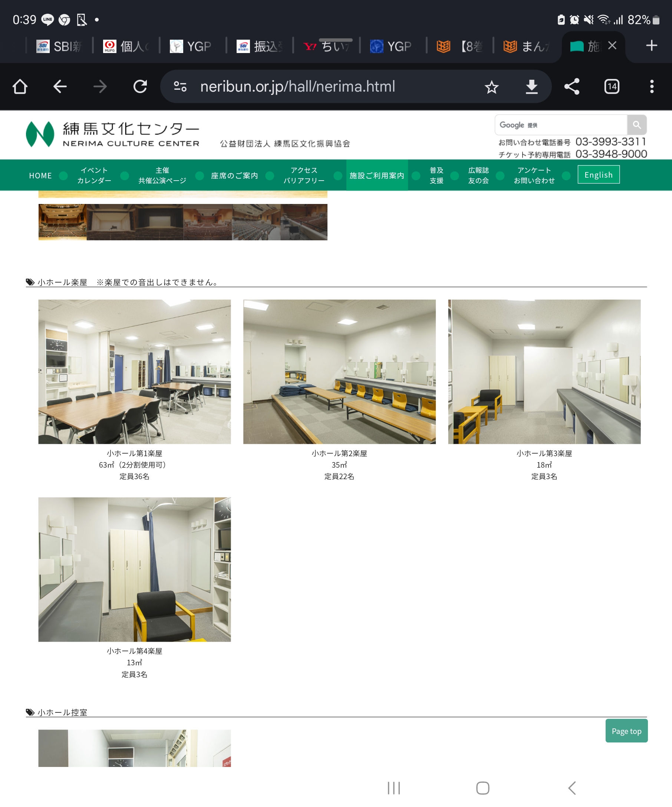Navigate back with the back arrow
672x807 pixels.
click(60, 86)
